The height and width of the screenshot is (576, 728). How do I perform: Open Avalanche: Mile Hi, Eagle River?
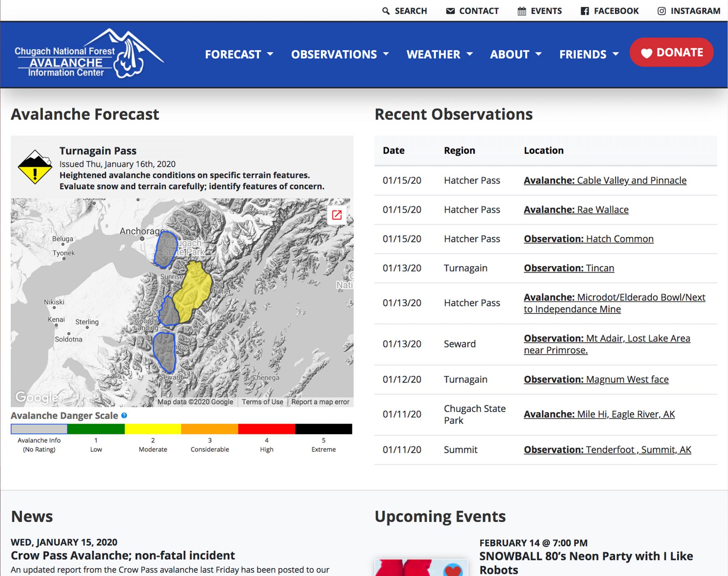click(599, 414)
